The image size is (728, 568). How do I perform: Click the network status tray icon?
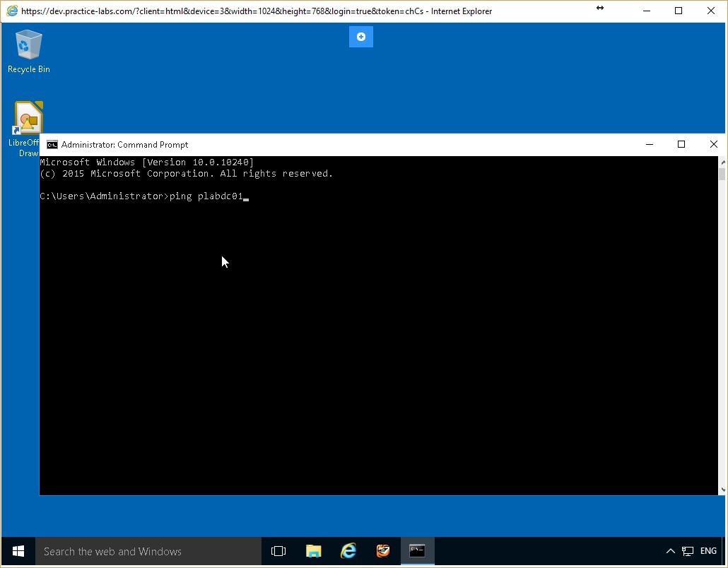(x=687, y=551)
